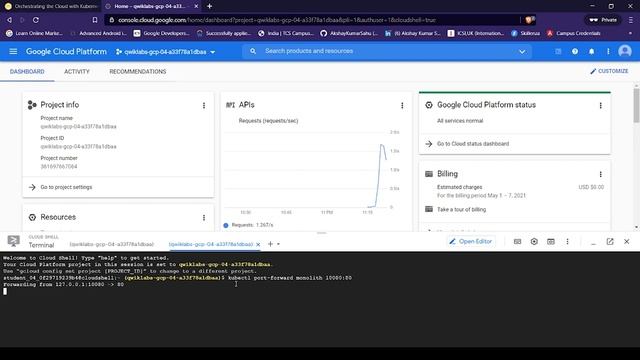Open the Google Developers bookmark
Screen dimensions: 640x360
tap(162, 33)
